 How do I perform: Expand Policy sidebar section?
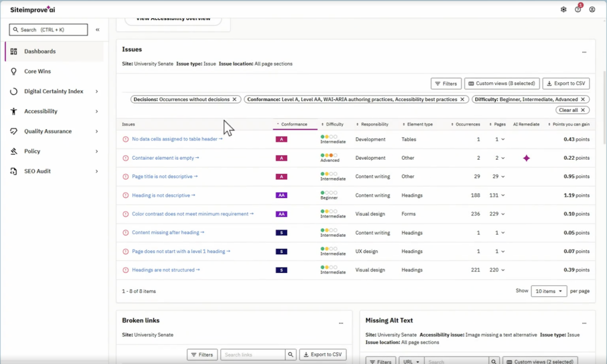97,151
